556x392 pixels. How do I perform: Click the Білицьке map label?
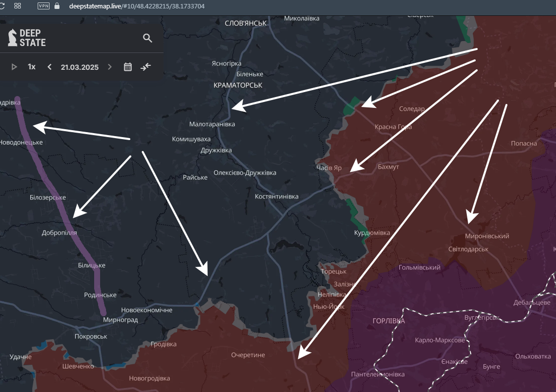pos(92,266)
